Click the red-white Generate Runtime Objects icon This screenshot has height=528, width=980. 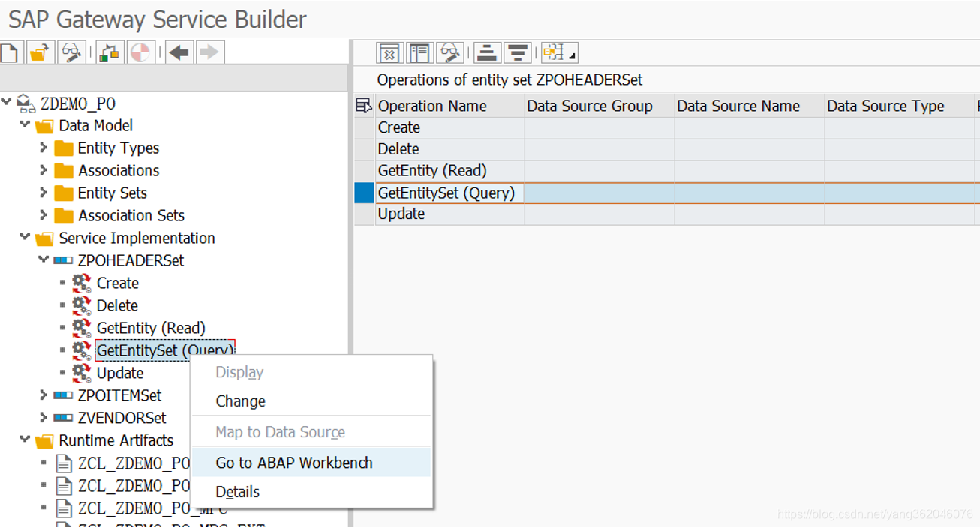[140, 52]
